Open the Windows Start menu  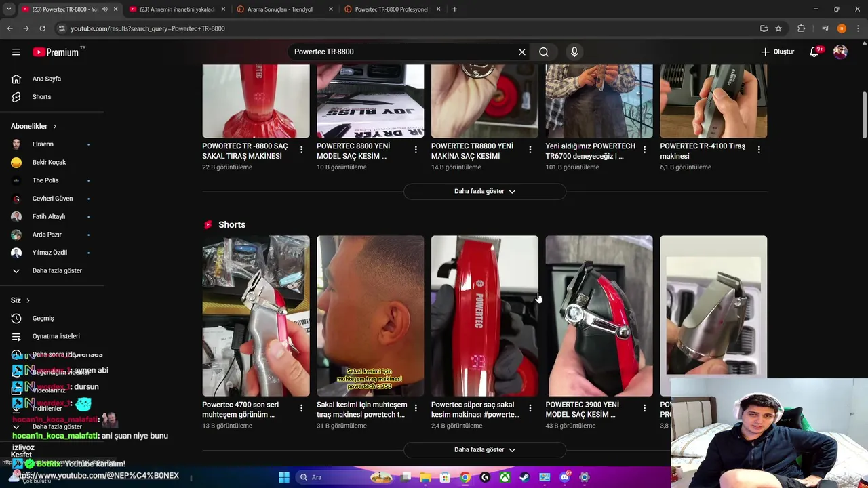[284, 477]
